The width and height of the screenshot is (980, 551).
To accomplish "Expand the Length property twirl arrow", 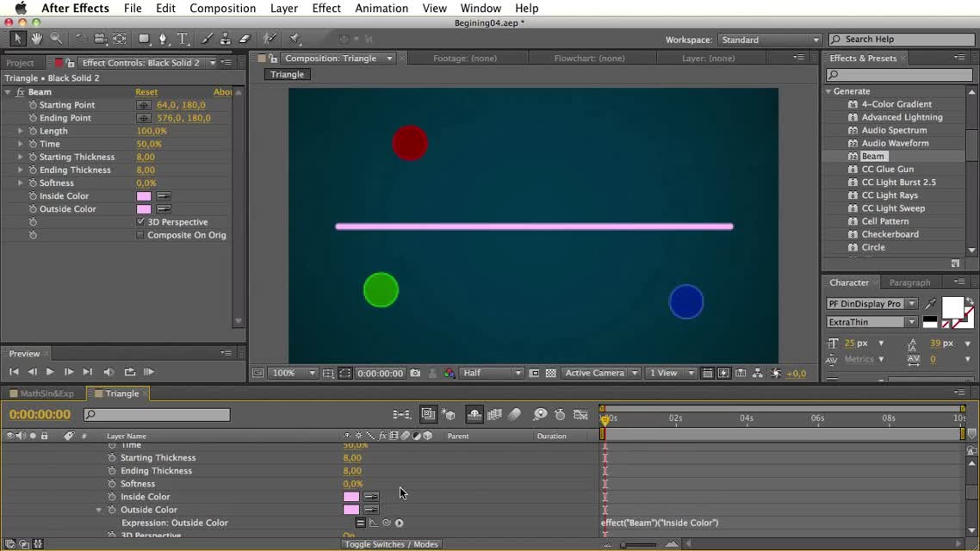I will 20,131.
